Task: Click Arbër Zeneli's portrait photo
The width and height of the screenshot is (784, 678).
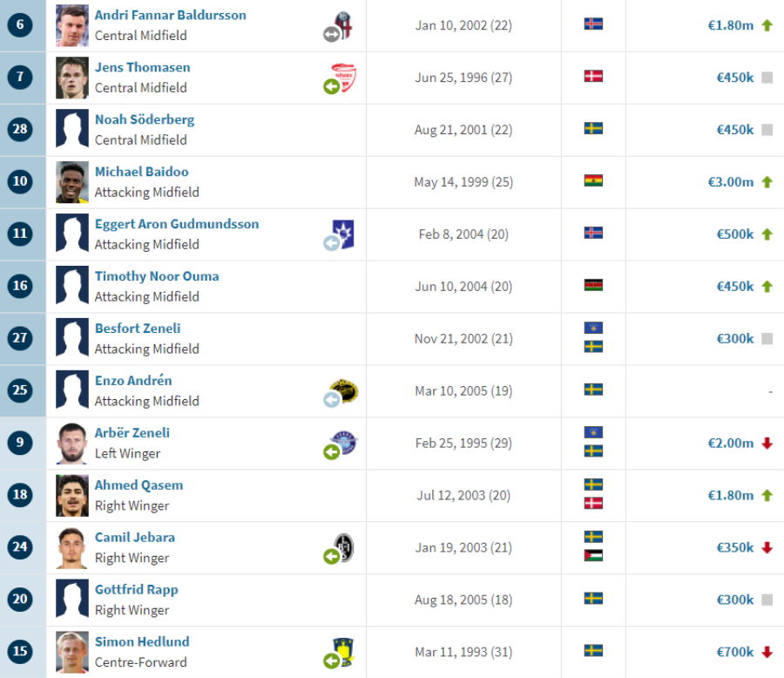Action: [x=72, y=444]
